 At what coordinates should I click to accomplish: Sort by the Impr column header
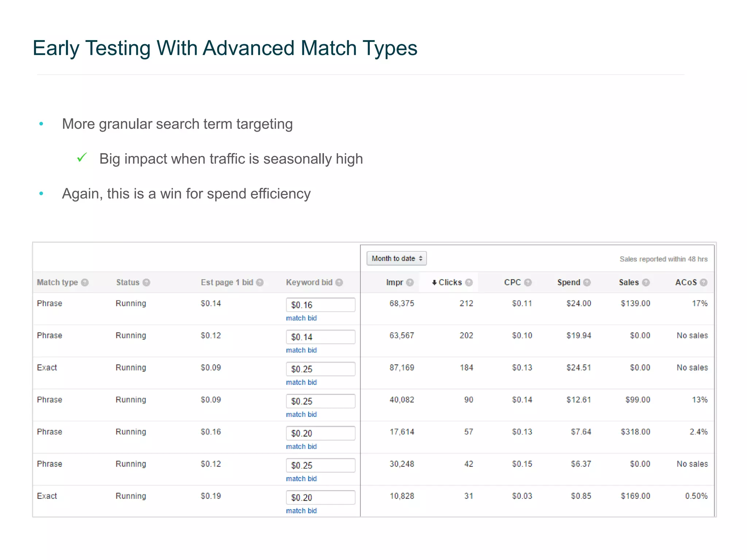coord(395,283)
